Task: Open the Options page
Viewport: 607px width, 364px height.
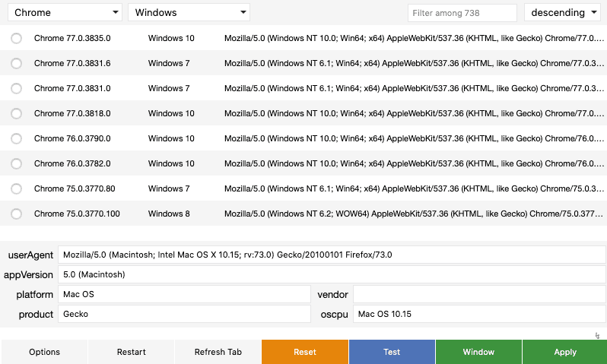Action: (x=45, y=352)
